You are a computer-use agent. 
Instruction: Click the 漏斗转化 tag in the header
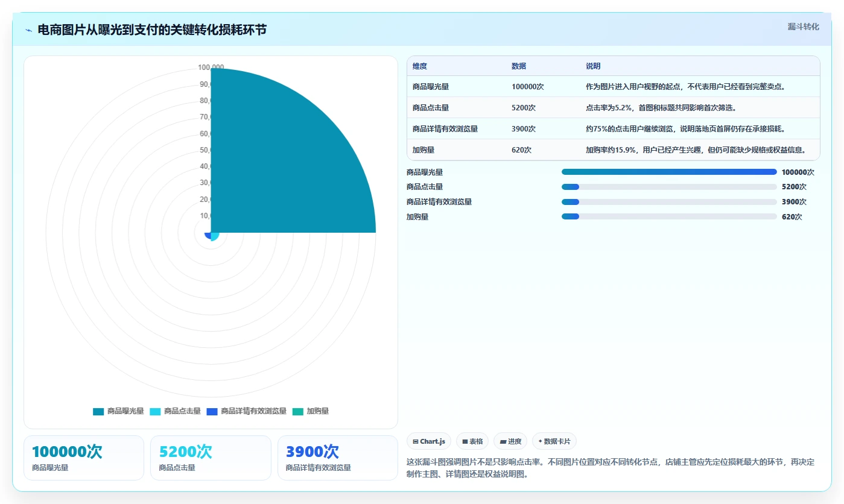[804, 27]
